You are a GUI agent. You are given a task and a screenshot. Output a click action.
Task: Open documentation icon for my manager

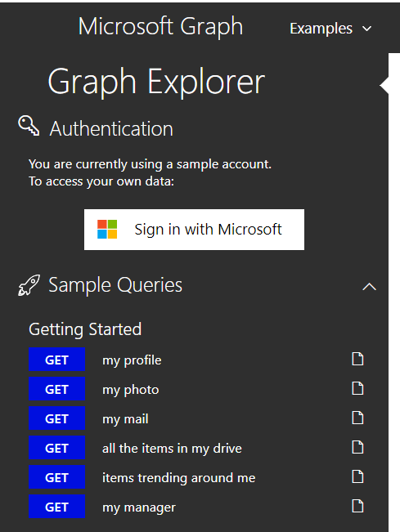[x=357, y=506]
